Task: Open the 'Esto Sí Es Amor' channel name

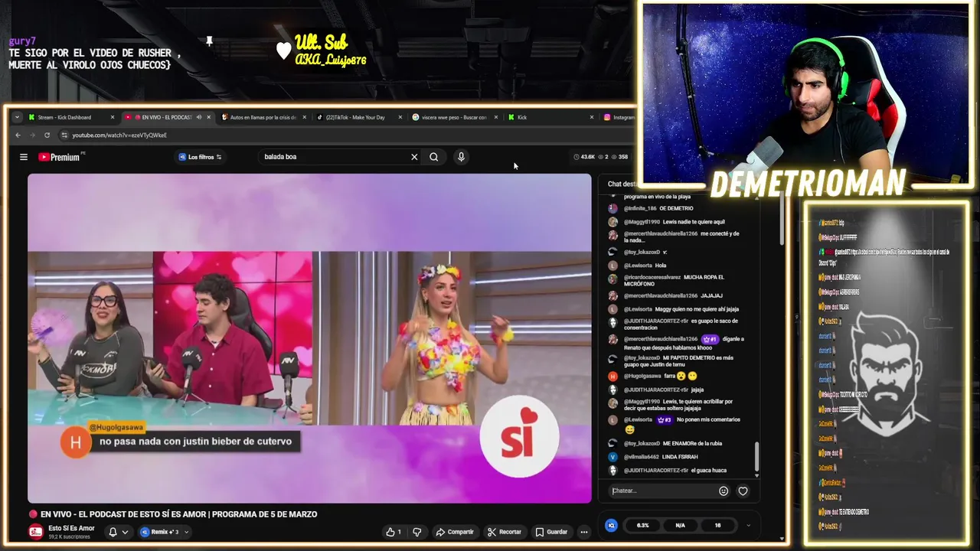Action: [x=71, y=528]
